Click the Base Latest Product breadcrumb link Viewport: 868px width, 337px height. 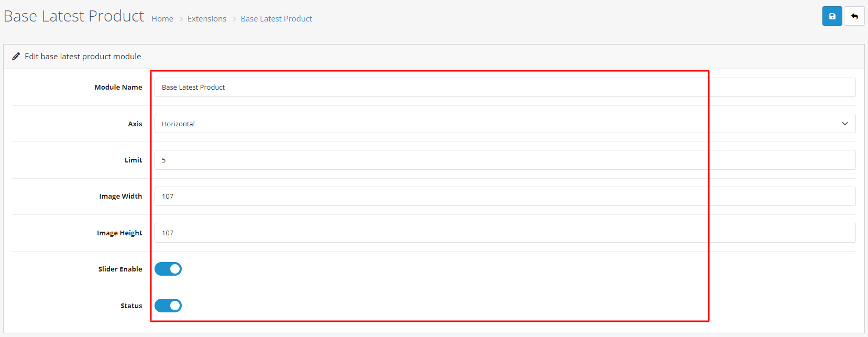(276, 19)
